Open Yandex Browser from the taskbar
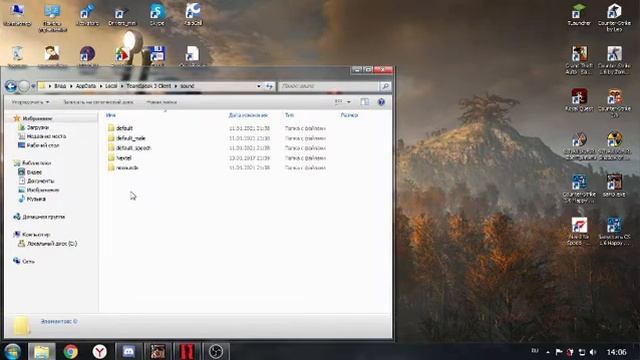 pyautogui.click(x=100, y=351)
